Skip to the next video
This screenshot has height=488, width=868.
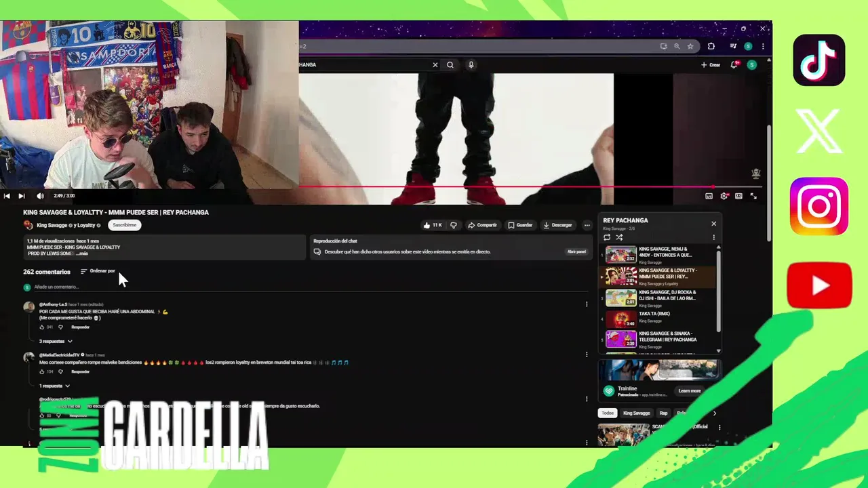pyautogui.click(x=22, y=196)
